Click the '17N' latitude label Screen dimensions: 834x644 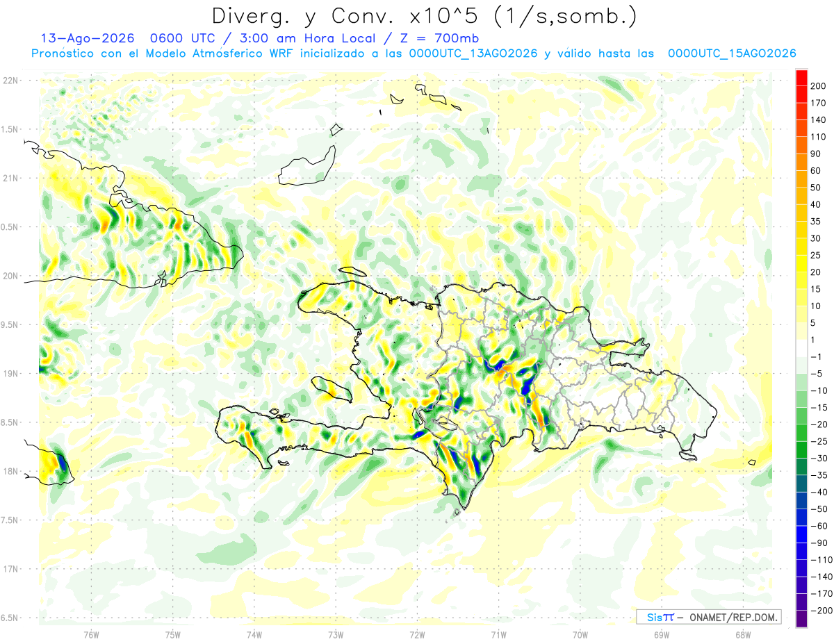pyautogui.click(x=11, y=569)
